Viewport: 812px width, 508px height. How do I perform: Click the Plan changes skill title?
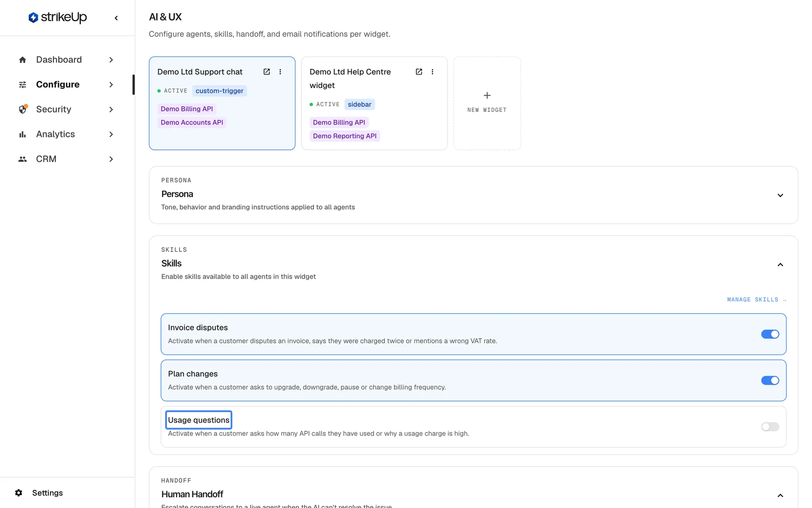tap(193, 374)
